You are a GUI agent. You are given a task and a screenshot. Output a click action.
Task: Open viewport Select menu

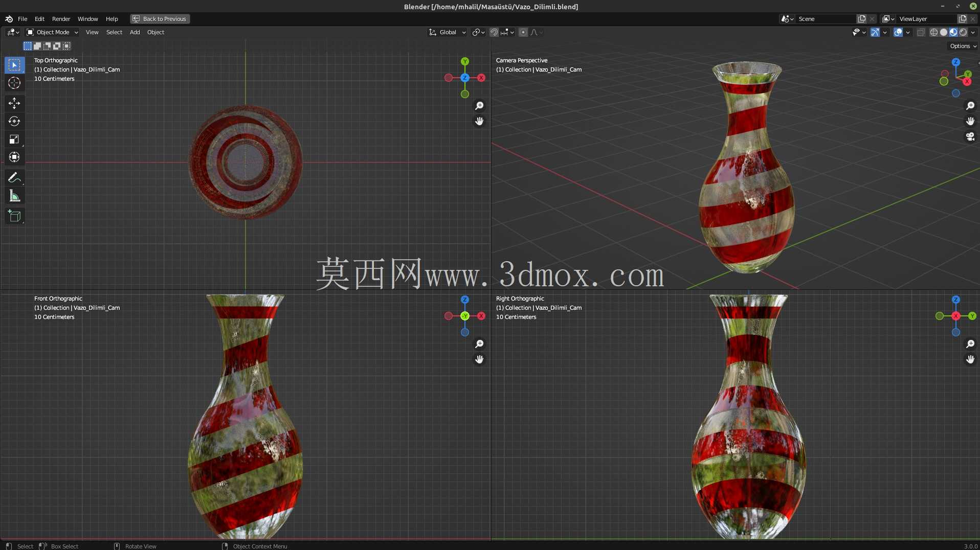114,32
